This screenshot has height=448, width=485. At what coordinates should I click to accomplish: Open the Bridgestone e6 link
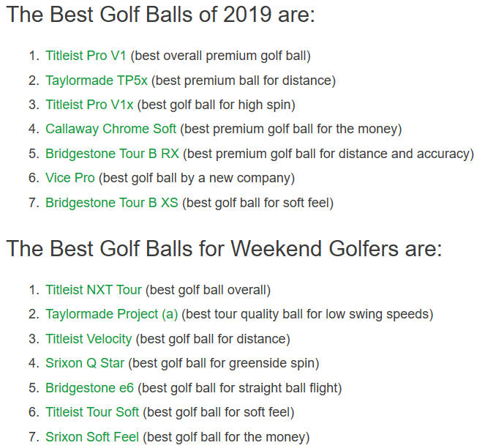pos(89,388)
